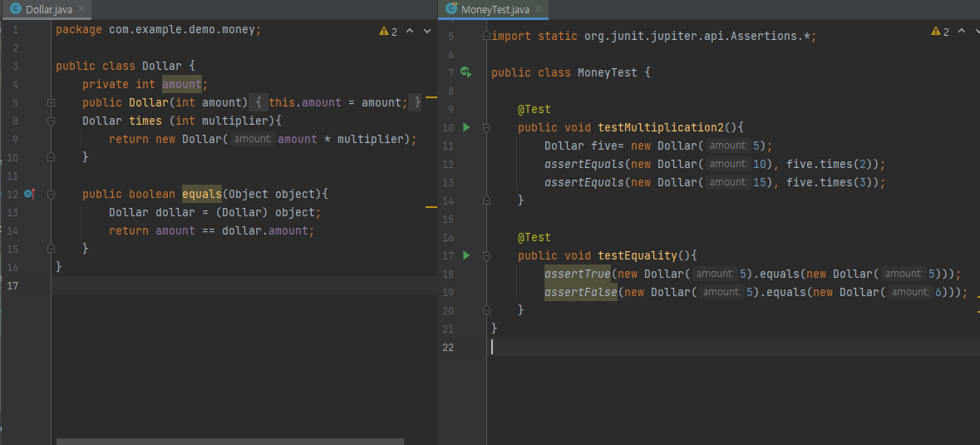Run testEquality via gutter run icon
This screenshot has height=445, width=980.
click(x=465, y=255)
